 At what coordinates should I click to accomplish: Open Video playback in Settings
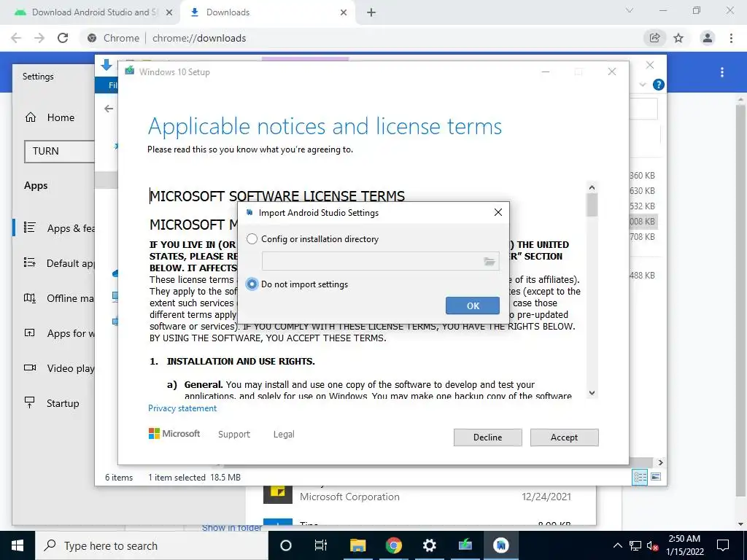point(59,368)
